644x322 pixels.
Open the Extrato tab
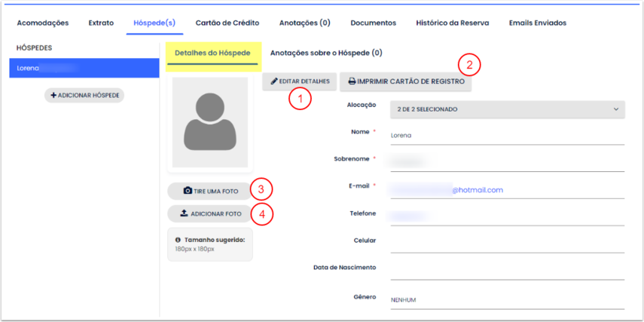click(101, 23)
